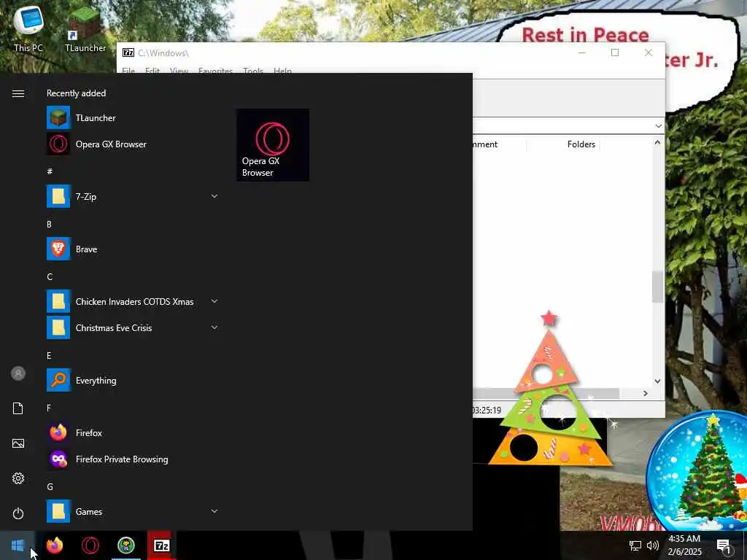The width and height of the screenshot is (747, 560).
Task: Click 7-Zip vertical scrollbar up arrow
Action: [657, 142]
